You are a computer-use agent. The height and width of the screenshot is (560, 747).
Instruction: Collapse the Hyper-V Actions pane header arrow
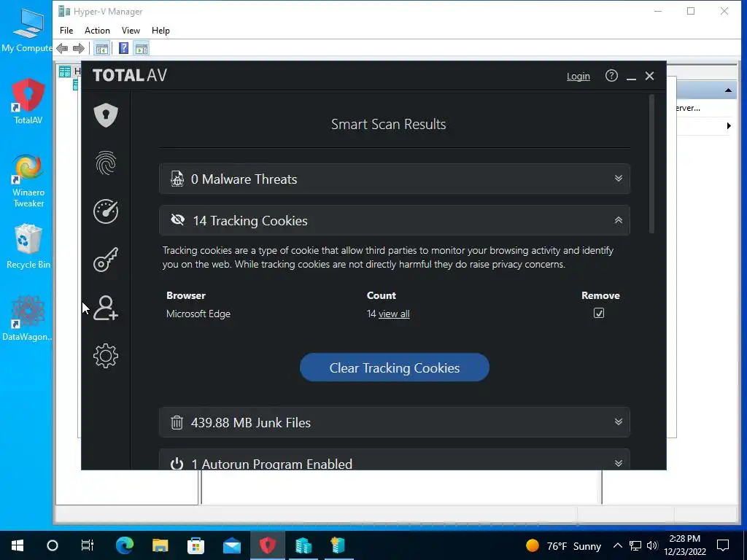(x=728, y=90)
